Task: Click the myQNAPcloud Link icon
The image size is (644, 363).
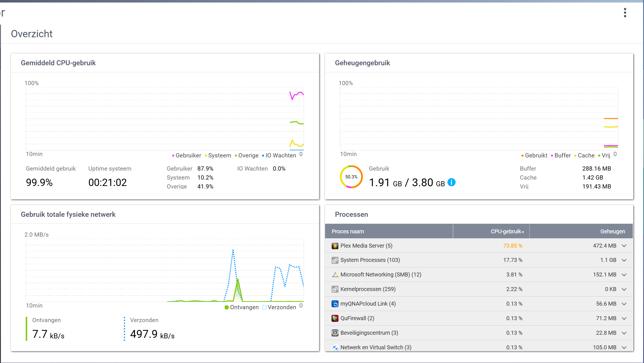Action: pos(335,304)
